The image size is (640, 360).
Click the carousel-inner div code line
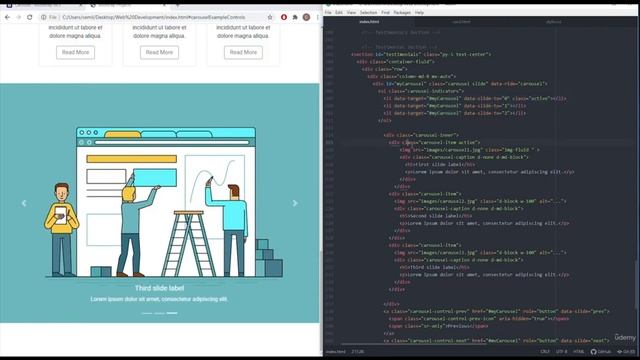[421, 135]
